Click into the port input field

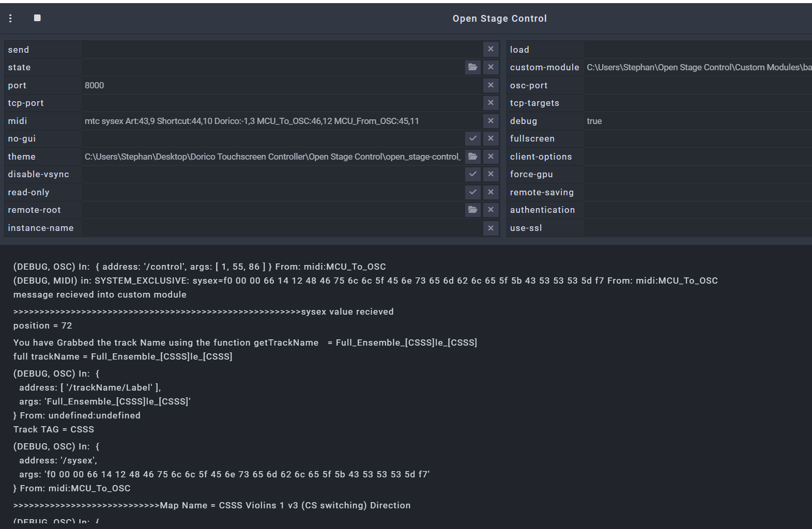coord(279,85)
